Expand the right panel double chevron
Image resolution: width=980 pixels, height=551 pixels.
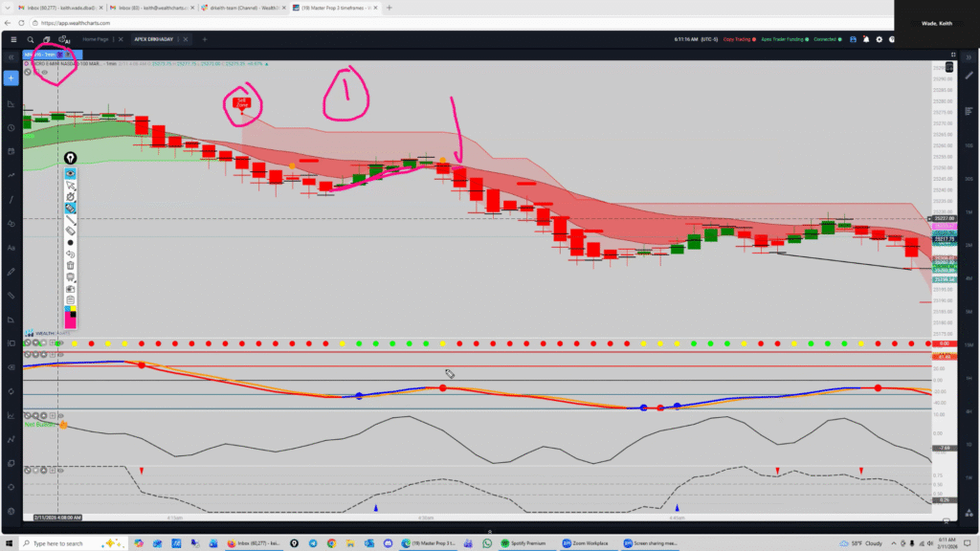pos(969,57)
